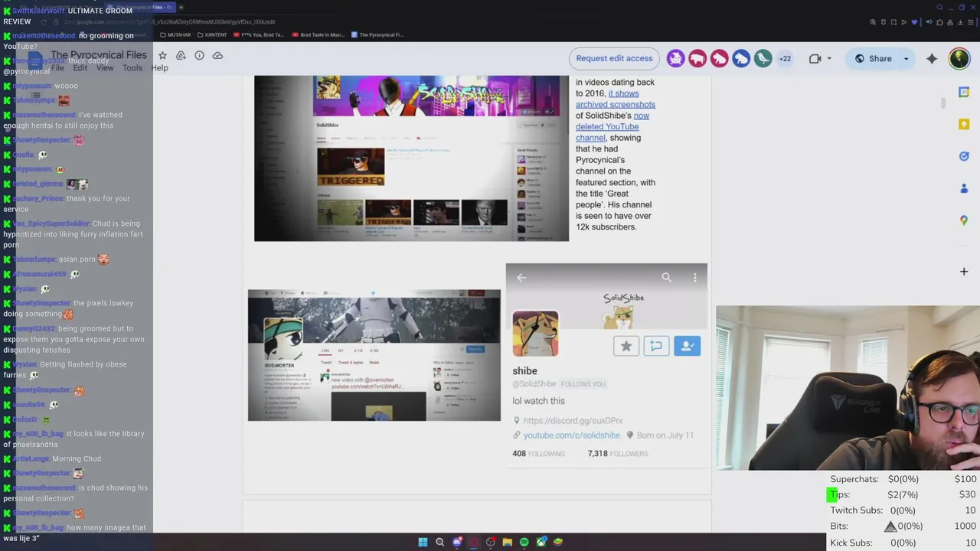This screenshot has height=551, width=980.
Task: Open File Explorer from the taskbar
Action: coord(508,542)
